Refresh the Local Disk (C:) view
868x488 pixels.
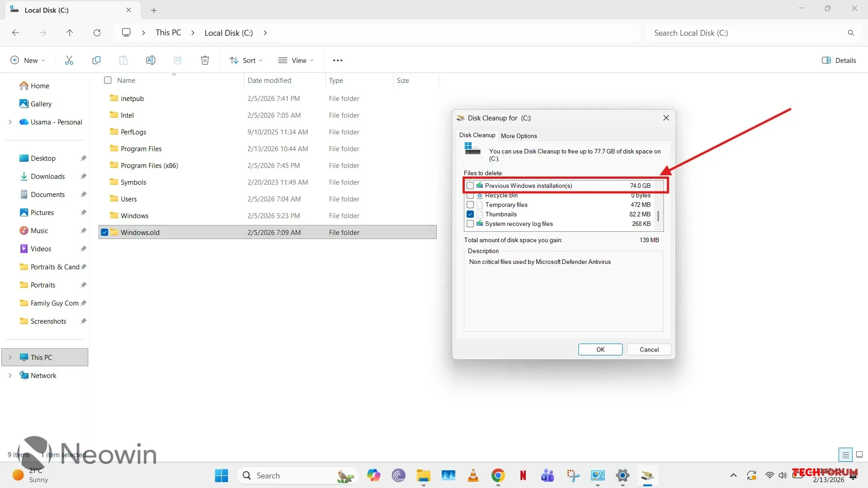click(97, 33)
